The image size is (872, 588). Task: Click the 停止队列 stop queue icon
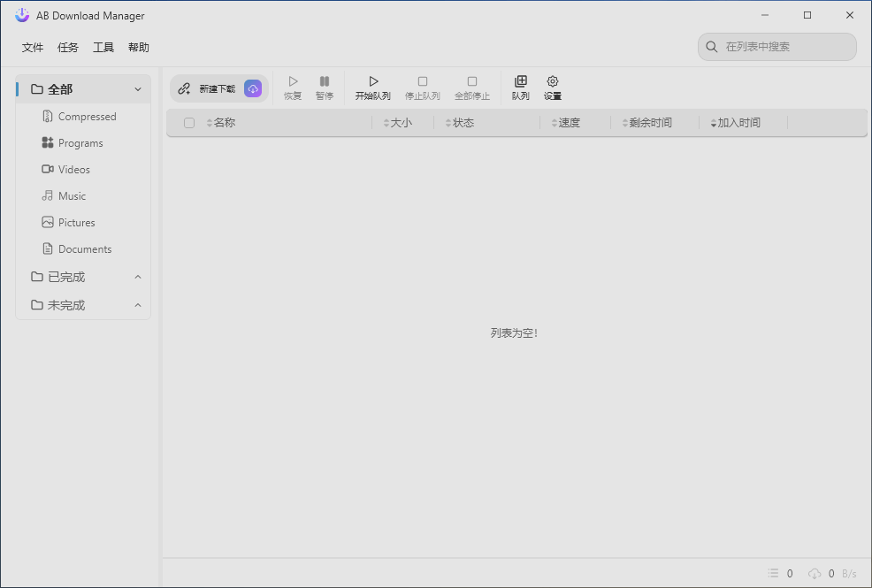point(423,82)
